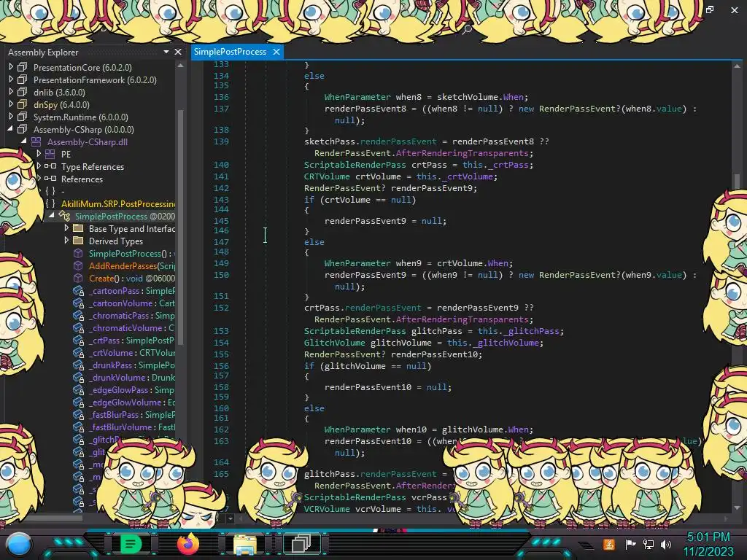Screen dimensions: 747x560
Task: Click the Base Type folder icon
Action: tap(78, 228)
